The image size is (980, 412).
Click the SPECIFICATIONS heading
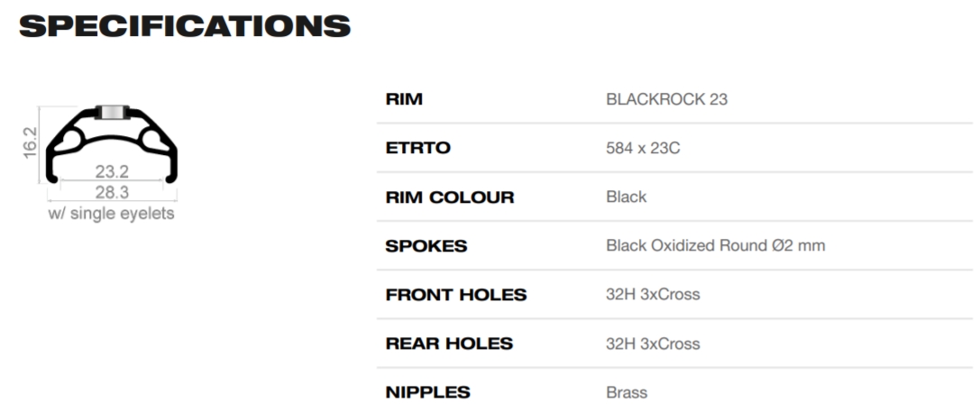[x=185, y=26]
